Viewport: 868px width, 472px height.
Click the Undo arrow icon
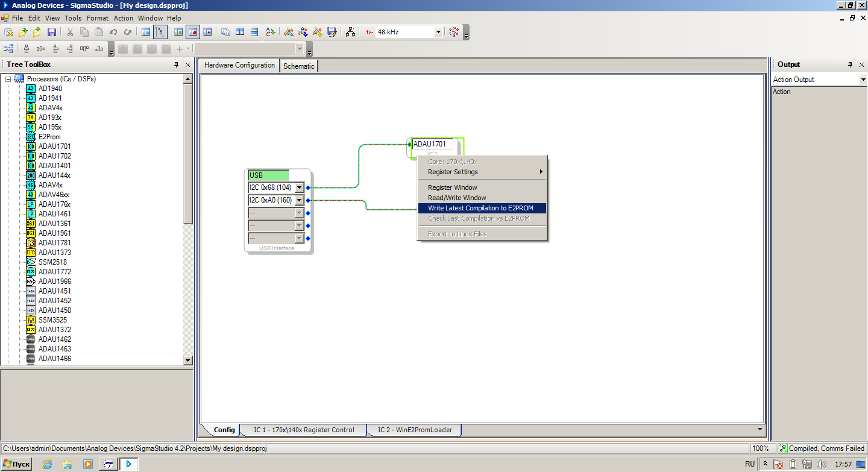tap(113, 32)
